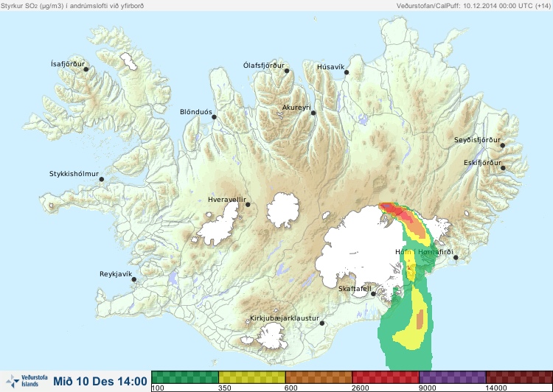Select the dark red 14000 legend swatch
553x392 pixels.
(519, 377)
